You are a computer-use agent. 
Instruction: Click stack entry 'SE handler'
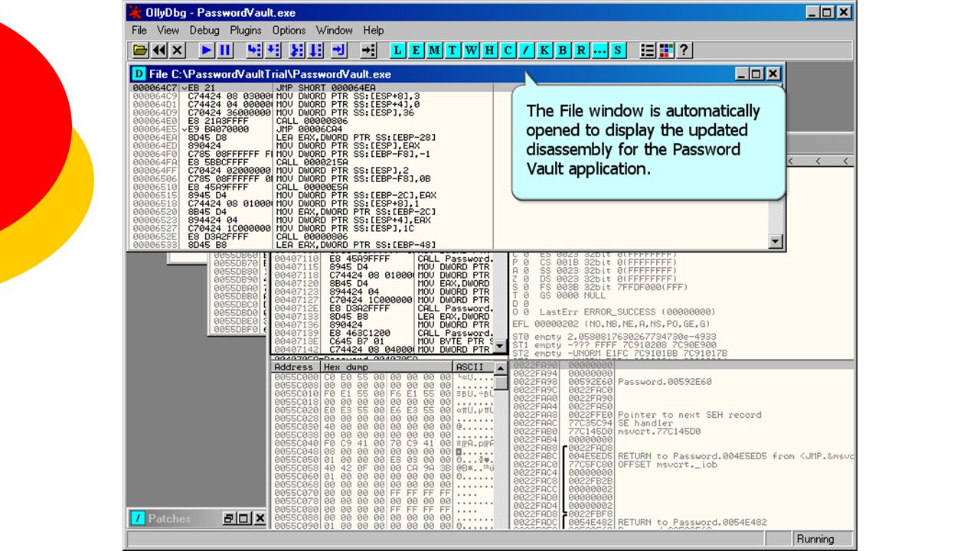pyautogui.click(x=645, y=423)
